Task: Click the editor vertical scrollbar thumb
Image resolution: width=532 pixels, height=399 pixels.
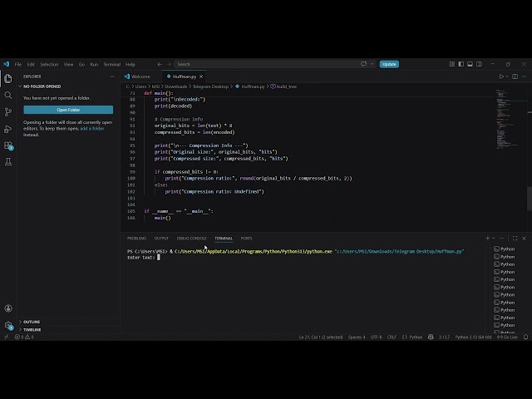Action: click(530, 199)
